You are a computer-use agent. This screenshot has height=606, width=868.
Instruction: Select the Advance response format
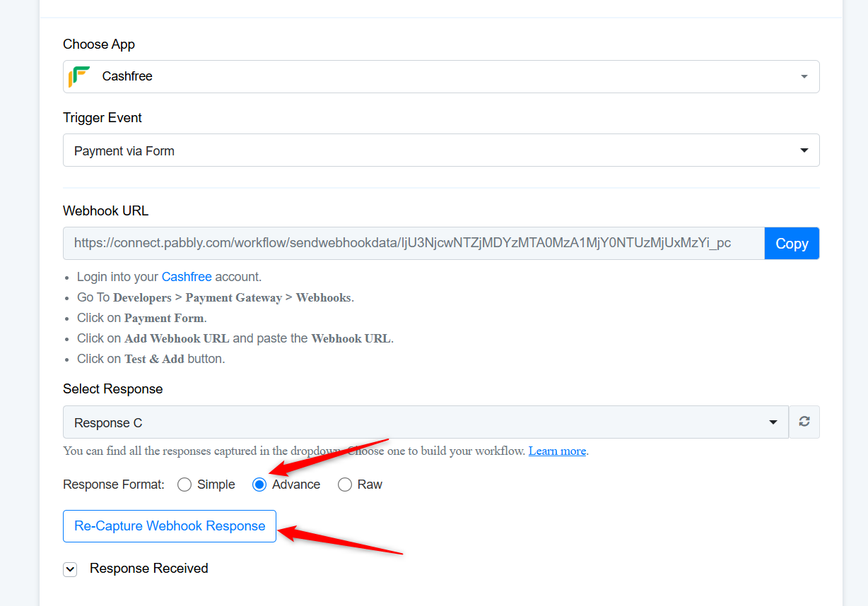click(259, 485)
